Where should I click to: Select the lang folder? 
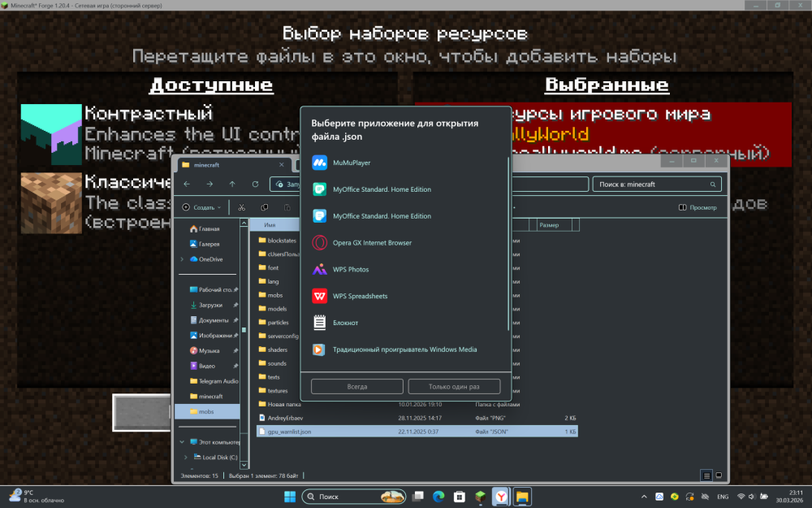coord(270,281)
